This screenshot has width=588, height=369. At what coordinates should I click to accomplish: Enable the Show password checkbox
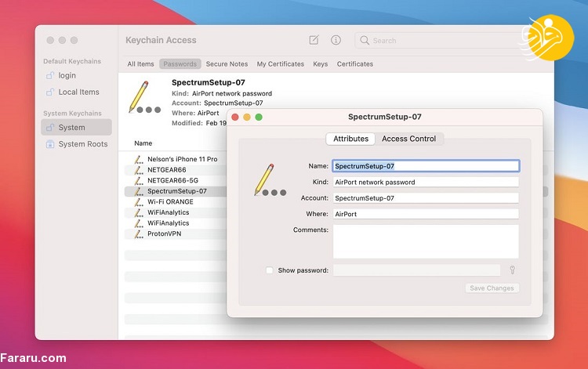269,270
